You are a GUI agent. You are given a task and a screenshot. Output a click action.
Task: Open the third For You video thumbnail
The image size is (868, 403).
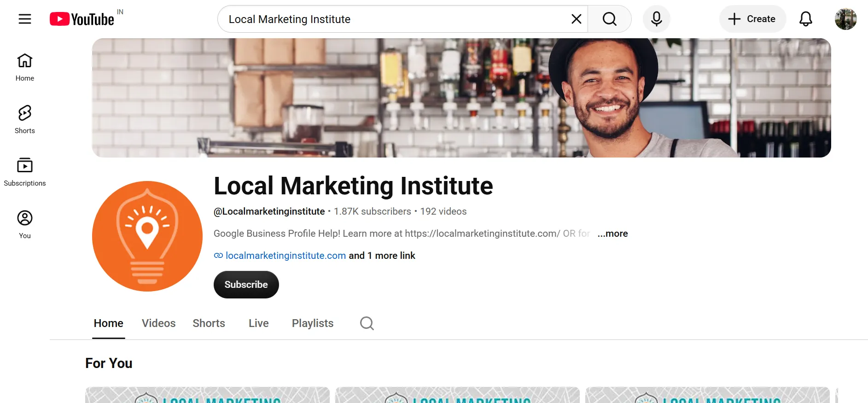click(708, 395)
